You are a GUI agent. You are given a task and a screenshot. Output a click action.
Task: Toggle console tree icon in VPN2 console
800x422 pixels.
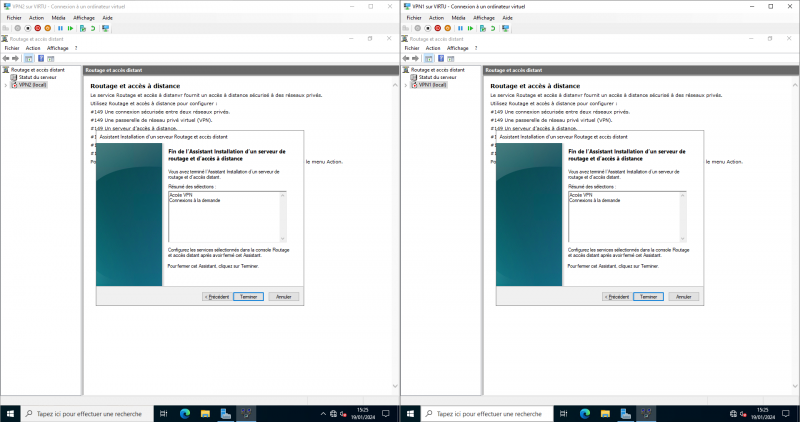[29, 59]
